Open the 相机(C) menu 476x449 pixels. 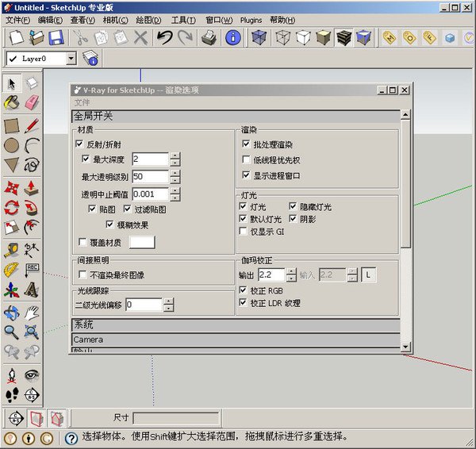point(115,21)
